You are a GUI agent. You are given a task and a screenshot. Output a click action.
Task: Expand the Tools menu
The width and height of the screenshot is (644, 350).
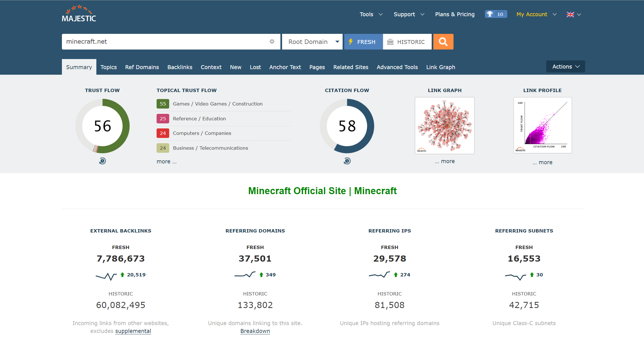(371, 14)
